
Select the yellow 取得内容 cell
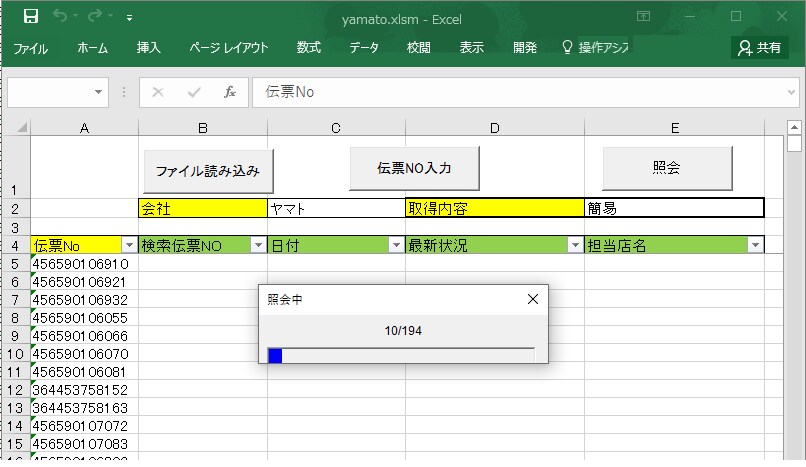click(494, 209)
